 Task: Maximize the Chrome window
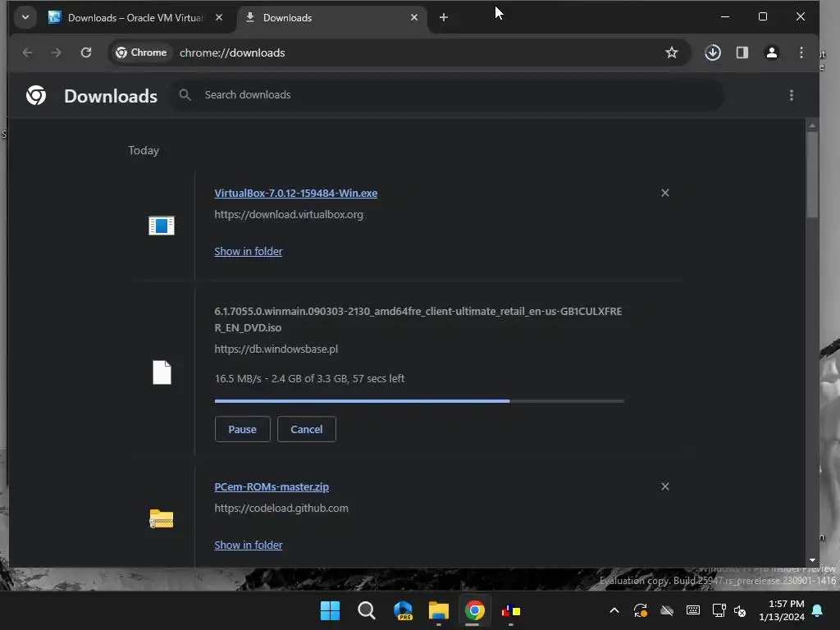tap(763, 17)
